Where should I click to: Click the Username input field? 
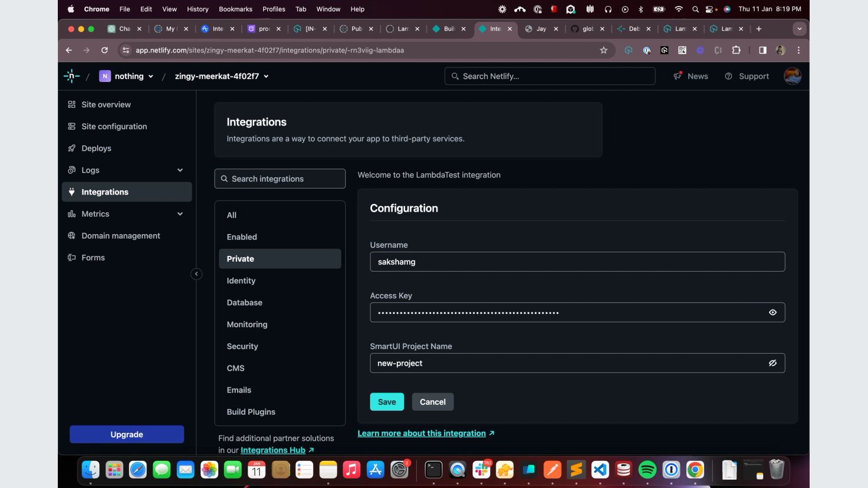[x=577, y=262]
